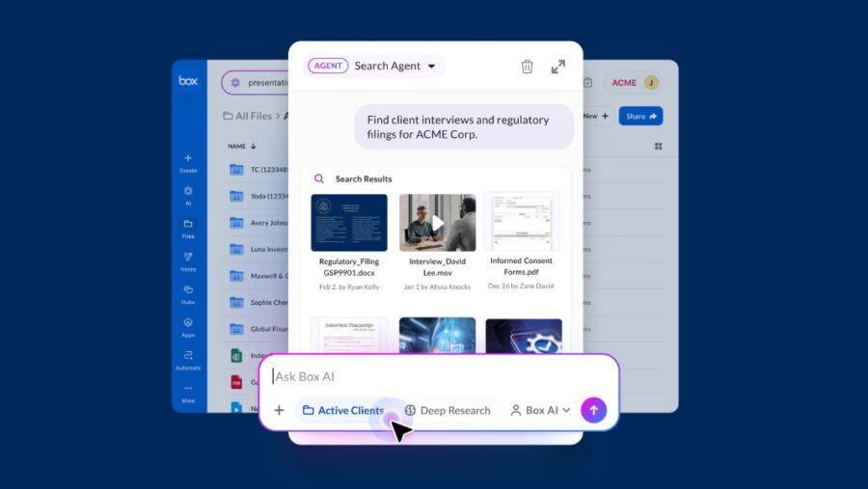Click the AI icon in the search bar
The image size is (868, 489).
pos(235,83)
